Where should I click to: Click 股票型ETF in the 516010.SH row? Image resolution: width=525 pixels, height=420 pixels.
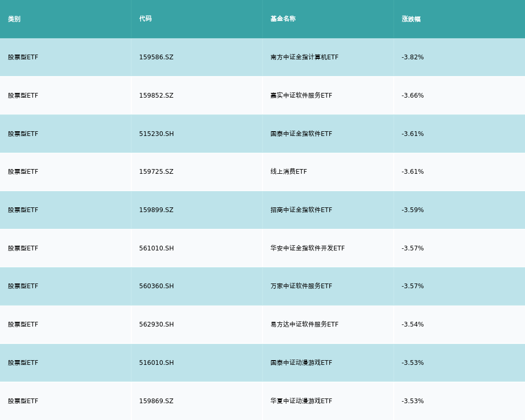(x=23, y=363)
